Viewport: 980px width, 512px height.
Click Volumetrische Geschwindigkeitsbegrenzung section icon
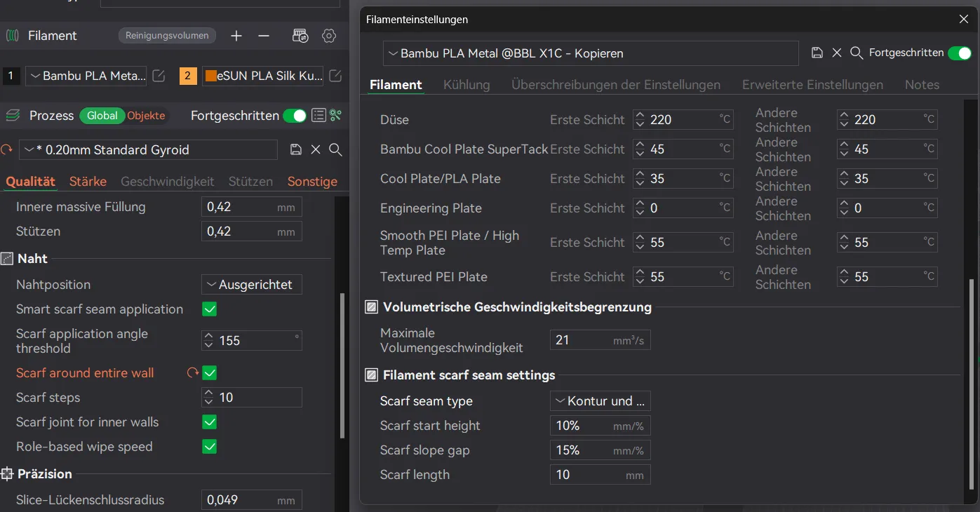point(372,307)
